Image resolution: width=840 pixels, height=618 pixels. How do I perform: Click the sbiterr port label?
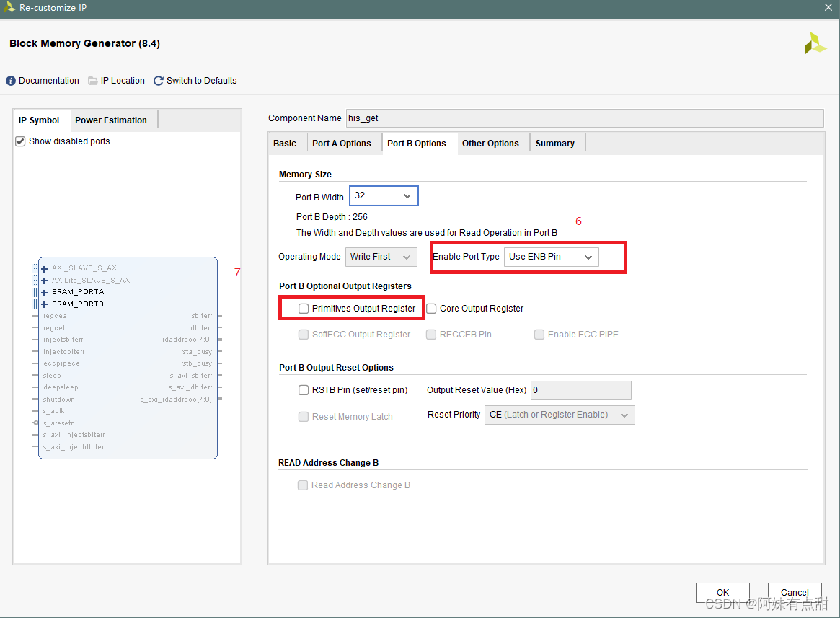point(201,317)
